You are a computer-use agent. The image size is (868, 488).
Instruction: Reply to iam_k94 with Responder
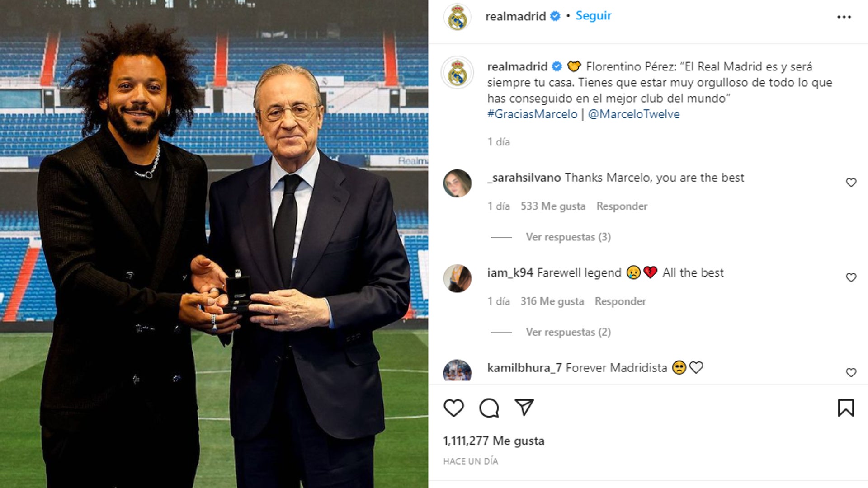[620, 301]
